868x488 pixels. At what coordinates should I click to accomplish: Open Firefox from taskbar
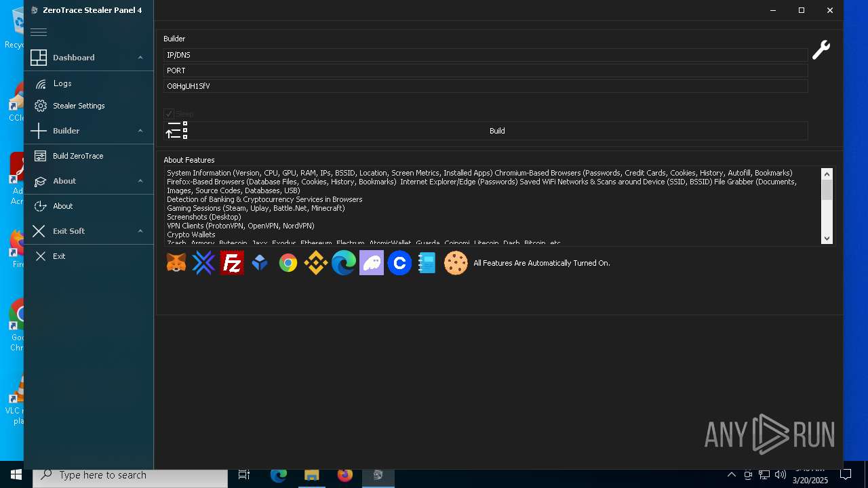(345, 475)
